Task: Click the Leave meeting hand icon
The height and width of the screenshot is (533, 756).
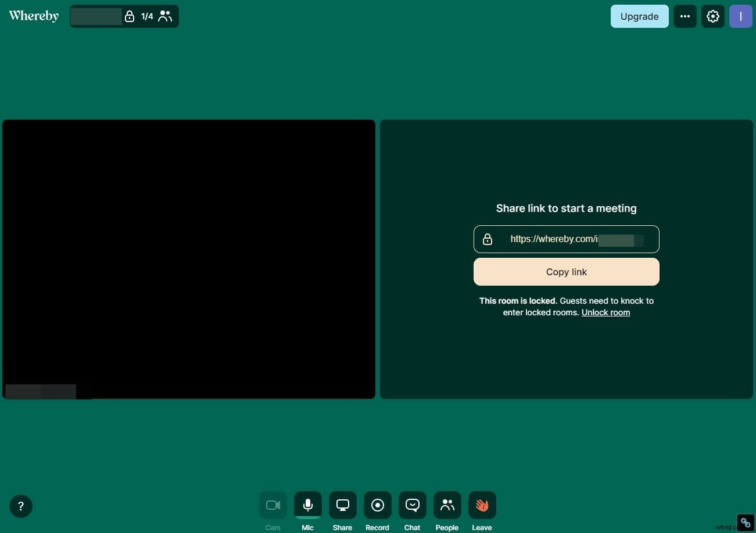Action: 482,505
